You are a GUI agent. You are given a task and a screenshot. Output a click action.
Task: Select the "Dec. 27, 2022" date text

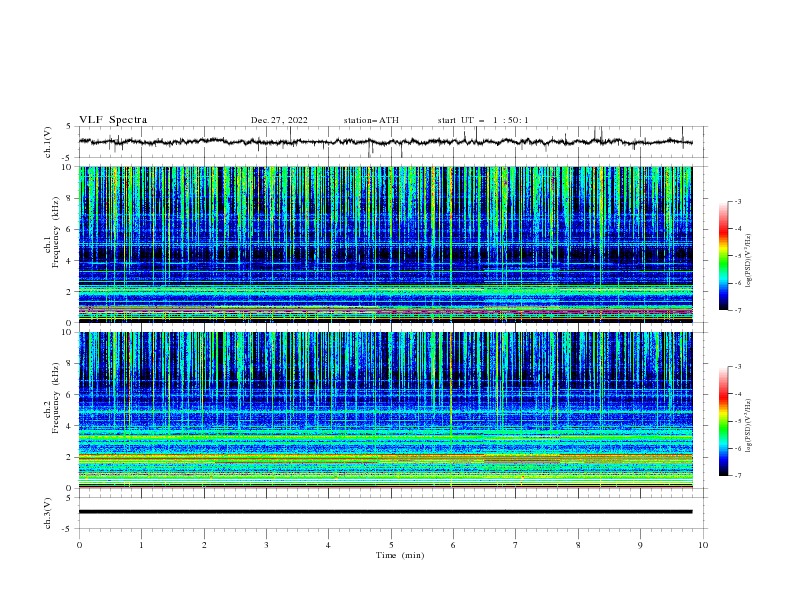279,120
